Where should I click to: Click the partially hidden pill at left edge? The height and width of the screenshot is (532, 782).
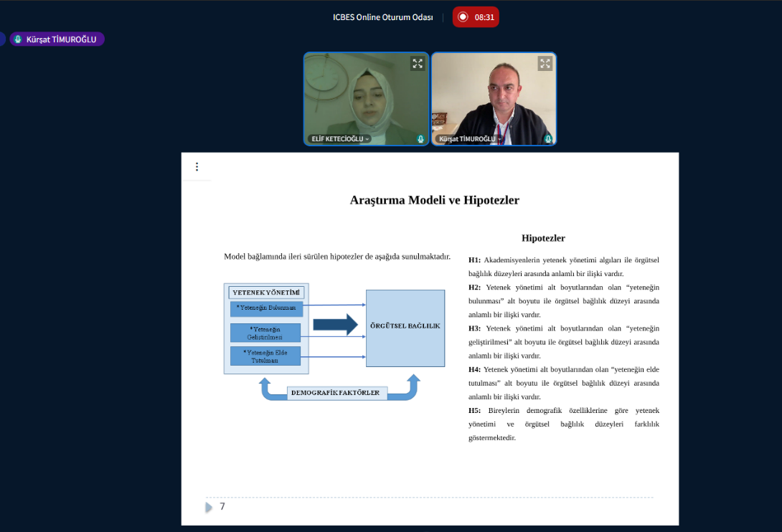click(2, 39)
